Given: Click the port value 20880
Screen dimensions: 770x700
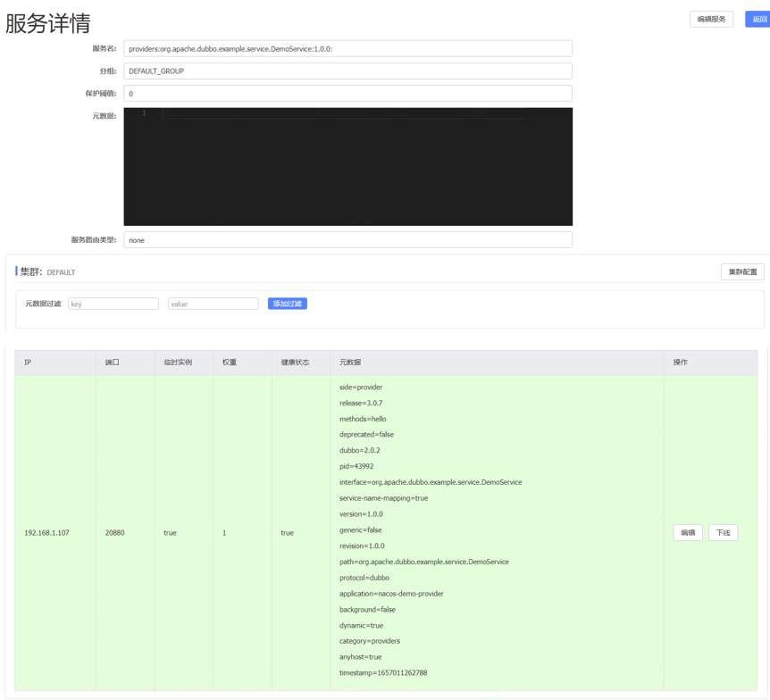Looking at the screenshot, I should (x=115, y=533).
